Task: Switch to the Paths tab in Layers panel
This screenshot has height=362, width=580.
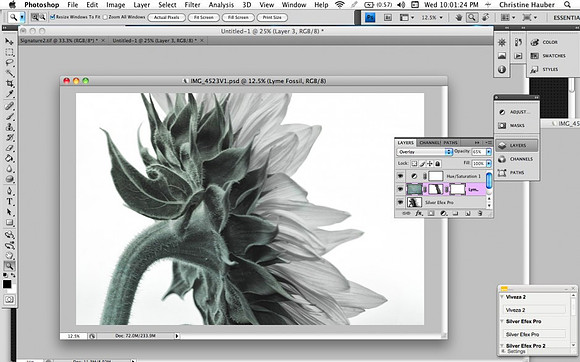Action: (450, 142)
